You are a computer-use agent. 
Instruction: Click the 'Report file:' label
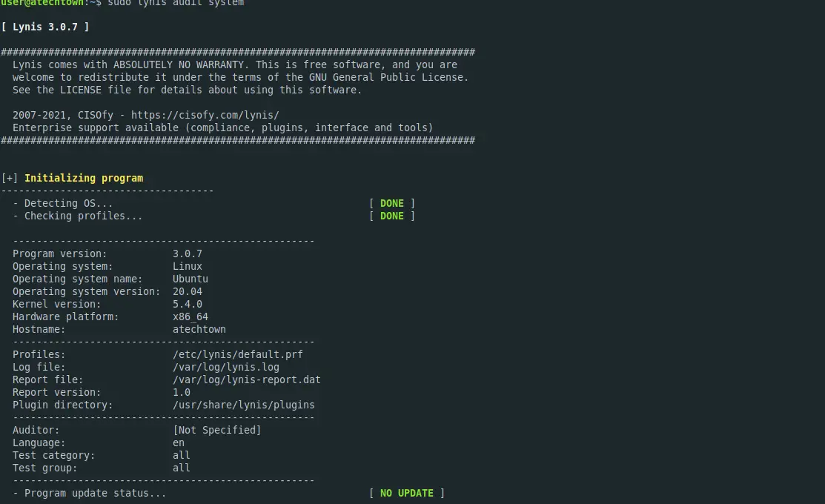(48, 379)
